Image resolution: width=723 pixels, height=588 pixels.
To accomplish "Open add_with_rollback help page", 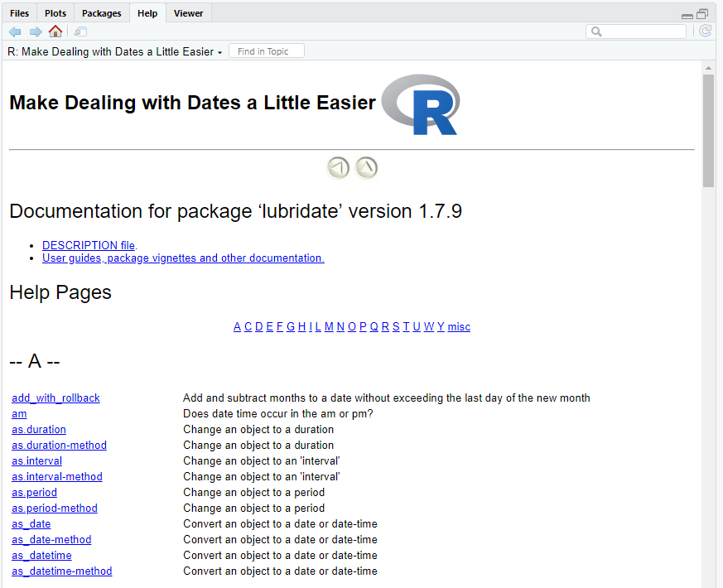I will 55,398.
